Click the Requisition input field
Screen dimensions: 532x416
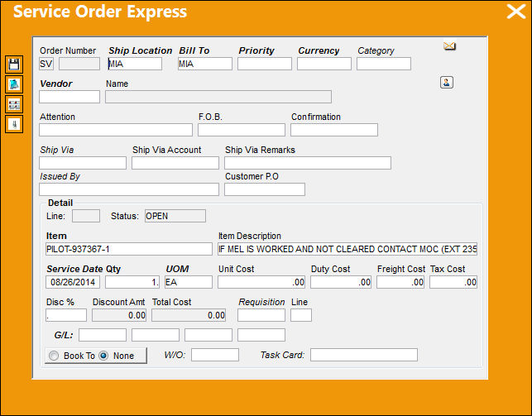point(261,315)
